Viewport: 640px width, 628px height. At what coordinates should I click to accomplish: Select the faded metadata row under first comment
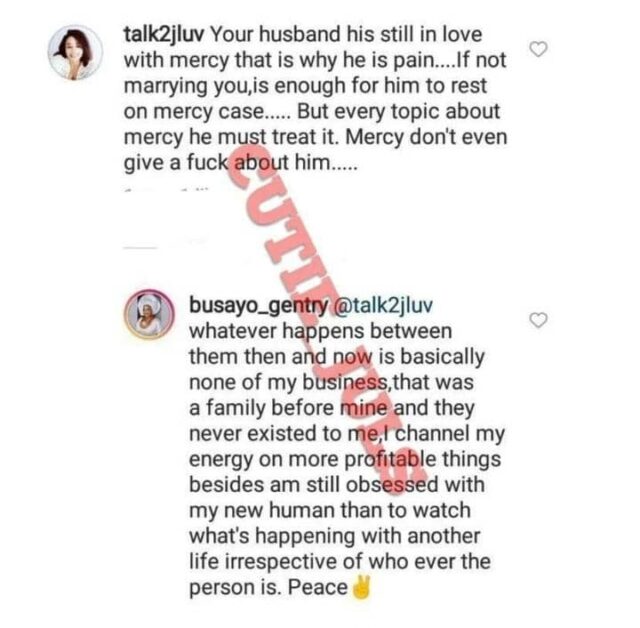[x=167, y=190]
